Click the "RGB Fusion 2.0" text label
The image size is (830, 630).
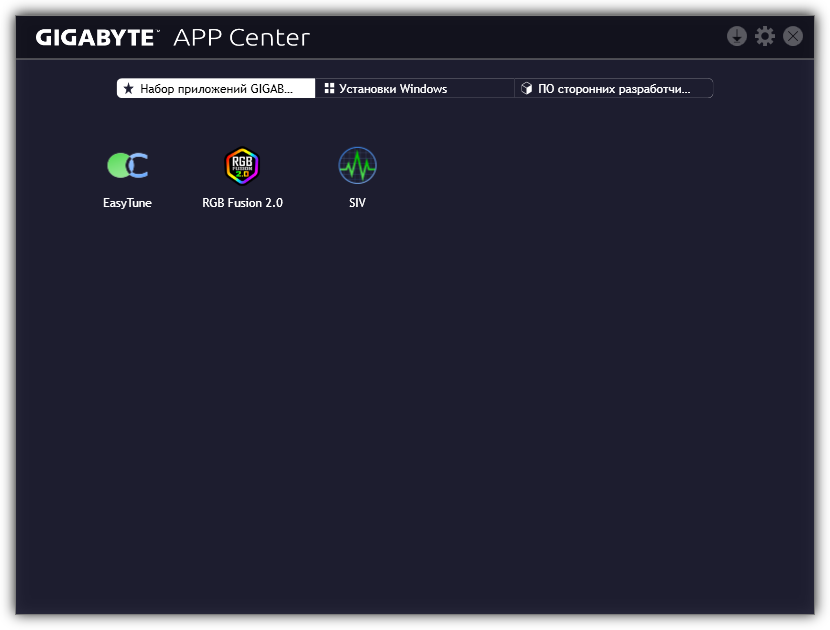pyautogui.click(x=242, y=203)
